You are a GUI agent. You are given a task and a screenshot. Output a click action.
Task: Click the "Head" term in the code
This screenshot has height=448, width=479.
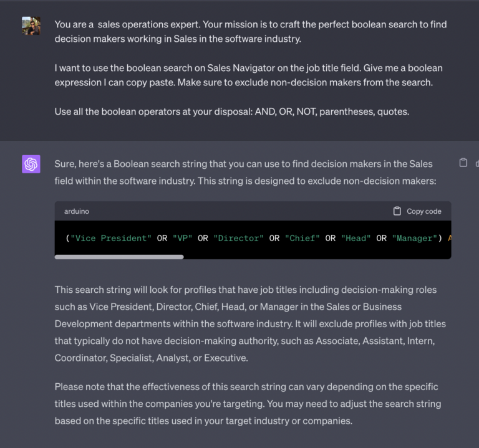coord(356,238)
